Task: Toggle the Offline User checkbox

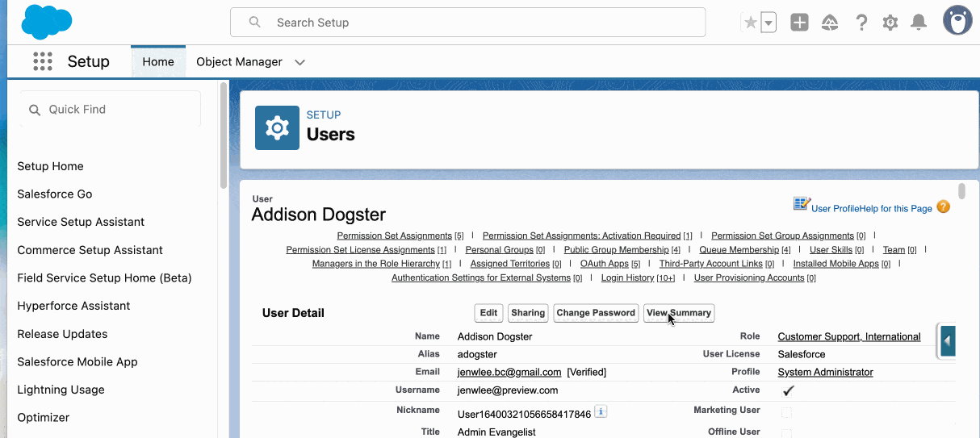Action: [x=786, y=433]
